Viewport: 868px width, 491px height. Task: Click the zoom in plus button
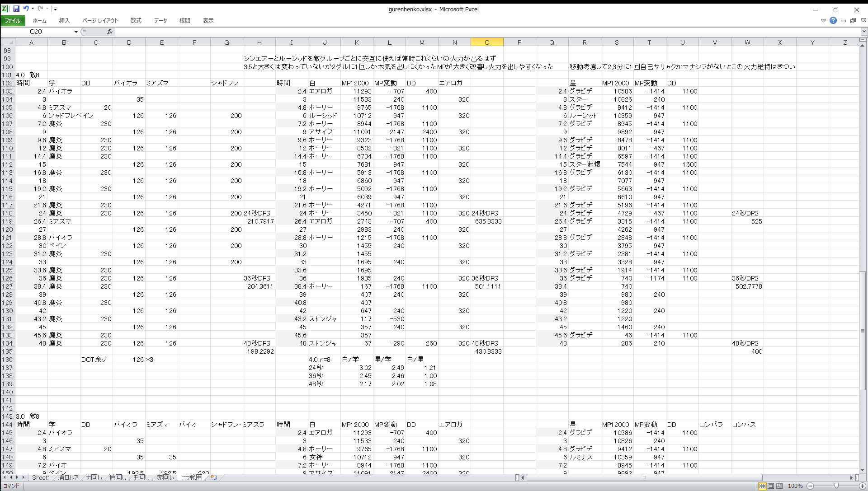click(x=863, y=486)
